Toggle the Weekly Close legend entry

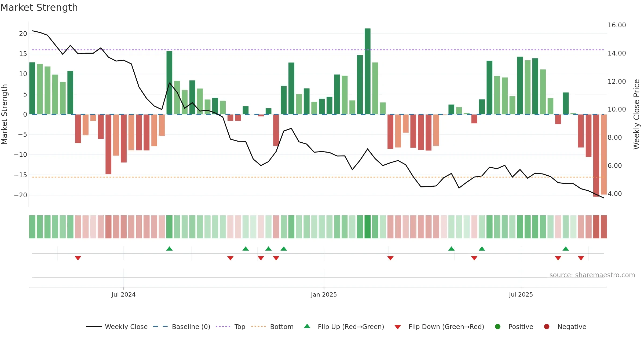coord(117,327)
